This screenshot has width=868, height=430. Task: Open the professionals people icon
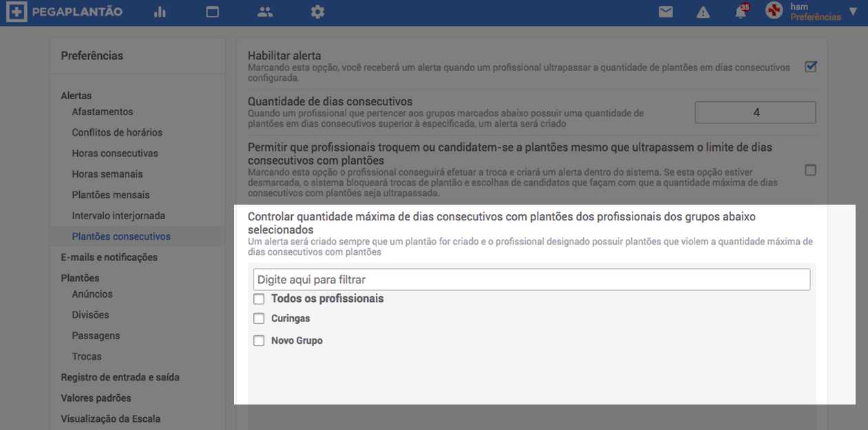coord(265,12)
